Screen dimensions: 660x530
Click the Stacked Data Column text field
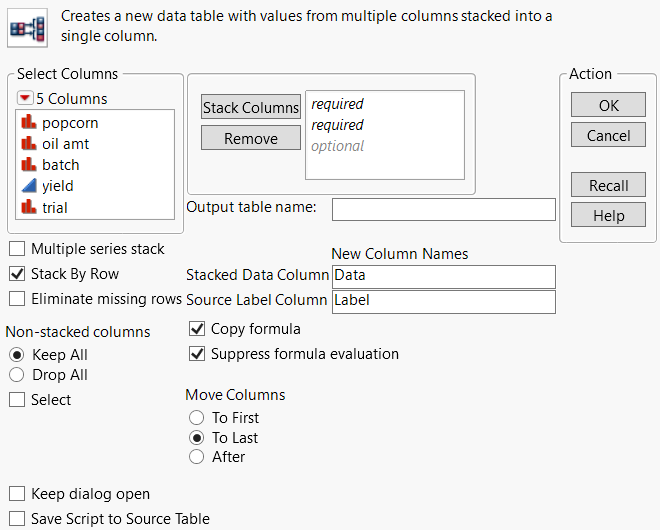(x=443, y=276)
